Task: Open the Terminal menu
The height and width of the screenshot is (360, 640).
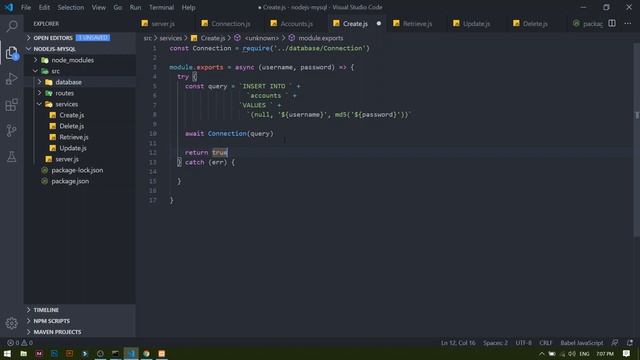Action: pos(161,7)
